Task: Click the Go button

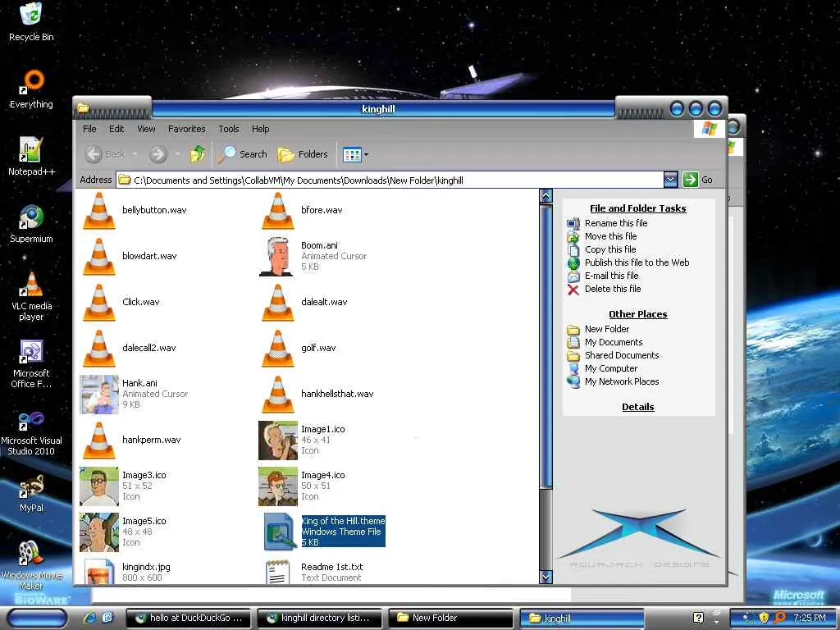Action: point(698,180)
